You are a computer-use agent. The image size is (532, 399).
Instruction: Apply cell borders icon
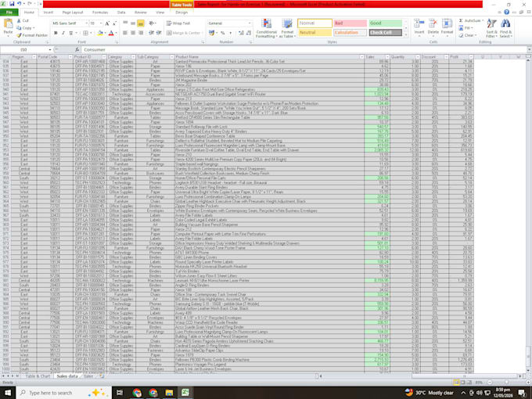point(85,33)
